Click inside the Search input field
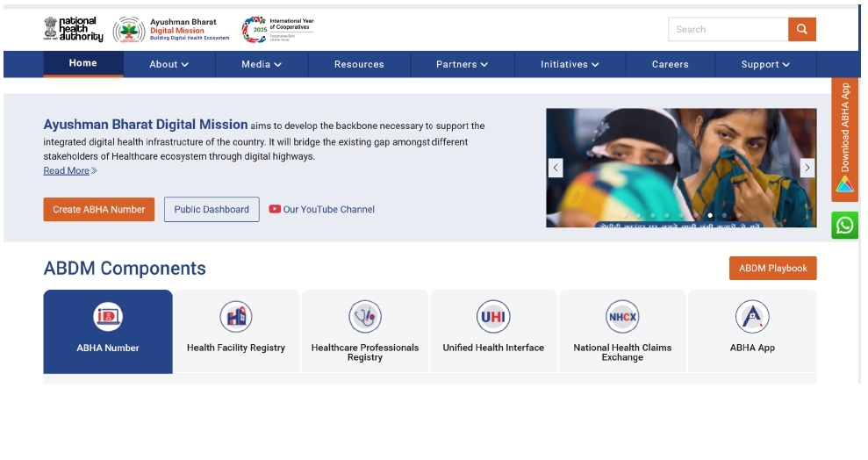Screen dimensions: 868x460 728,29
